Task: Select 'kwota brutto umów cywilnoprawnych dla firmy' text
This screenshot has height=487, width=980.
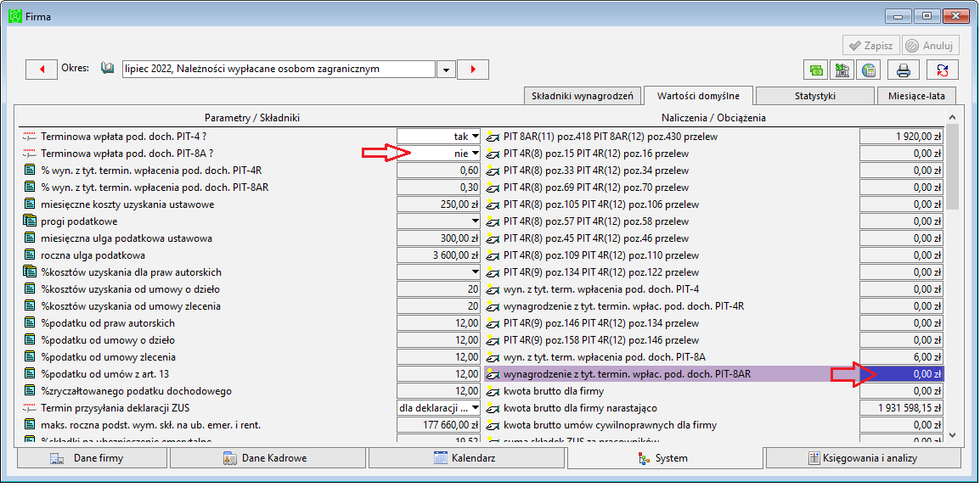Action: coord(610,424)
